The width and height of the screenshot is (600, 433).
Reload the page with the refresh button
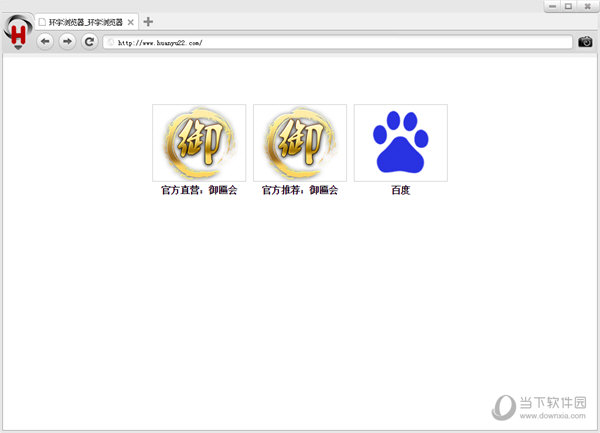tap(90, 41)
